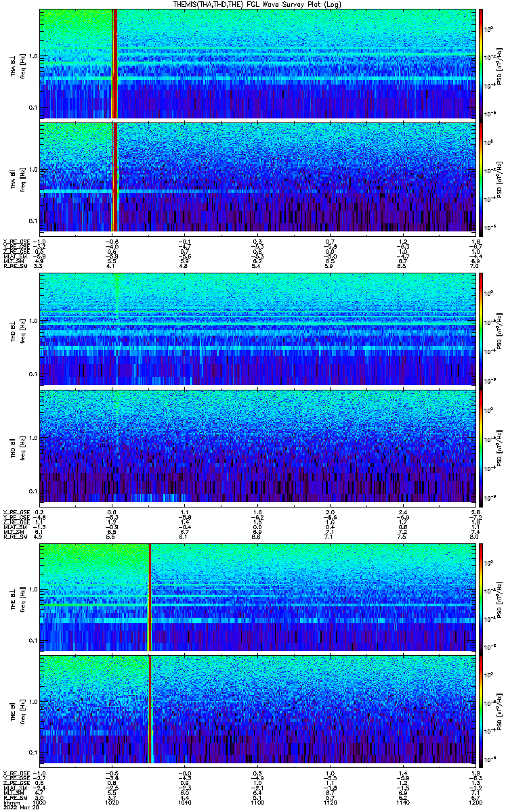
Task: Click the '1000' time tick label
Action: [x=40, y=803]
